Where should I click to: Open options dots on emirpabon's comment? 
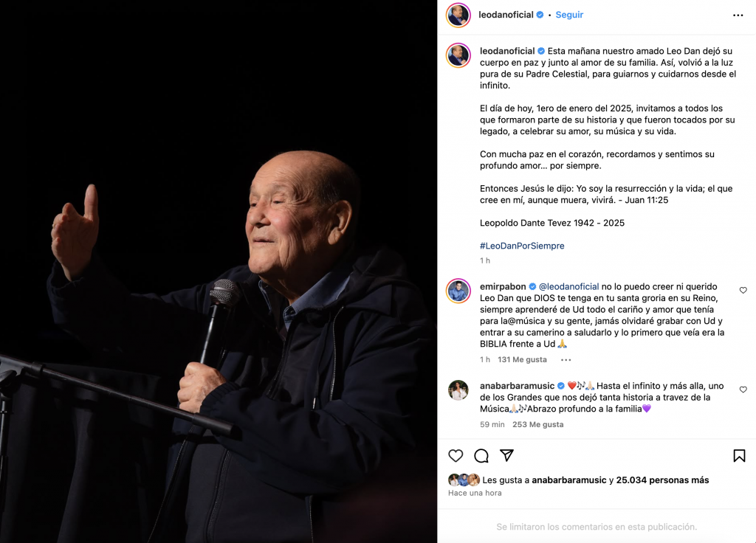[x=566, y=360]
